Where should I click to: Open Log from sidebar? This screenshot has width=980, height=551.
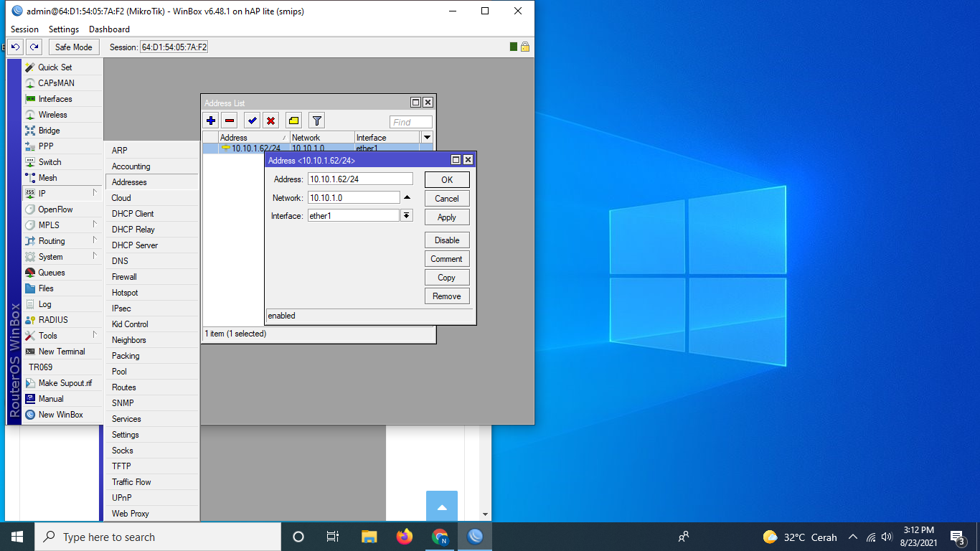[x=62, y=303]
